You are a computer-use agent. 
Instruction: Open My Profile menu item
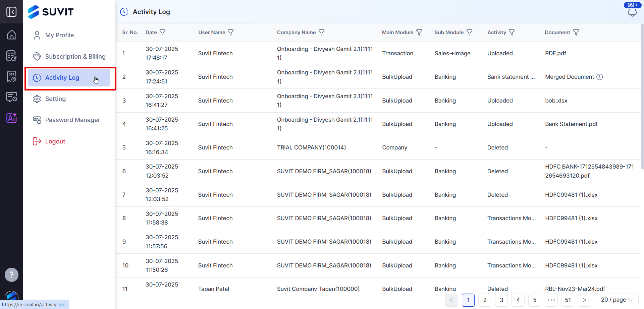pyautogui.click(x=69, y=35)
